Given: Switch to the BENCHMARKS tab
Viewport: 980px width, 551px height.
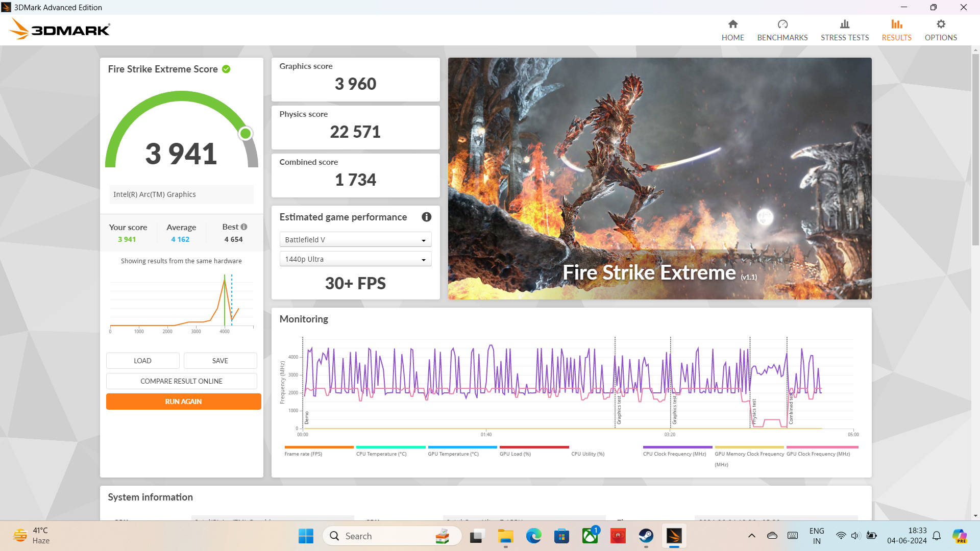Looking at the screenshot, I should coord(782,31).
